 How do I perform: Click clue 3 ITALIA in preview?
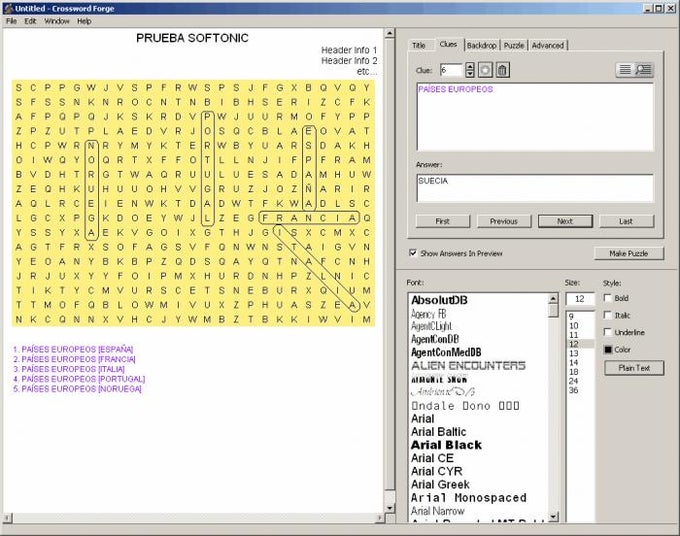(x=69, y=369)
